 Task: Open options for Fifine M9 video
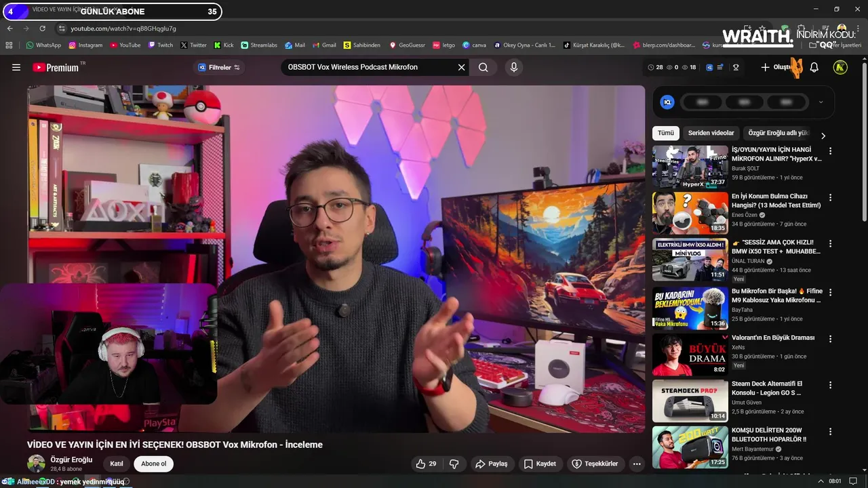pos(830,292)
